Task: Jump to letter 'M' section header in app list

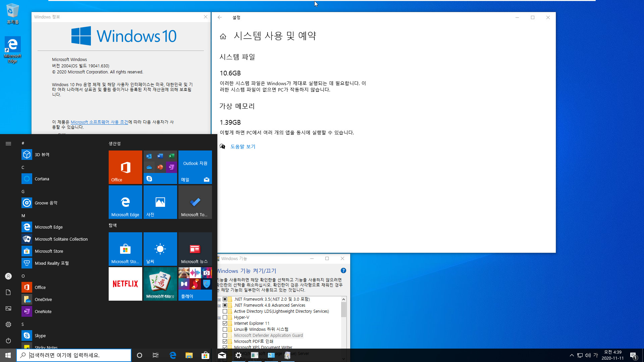Action: (23, 216)
